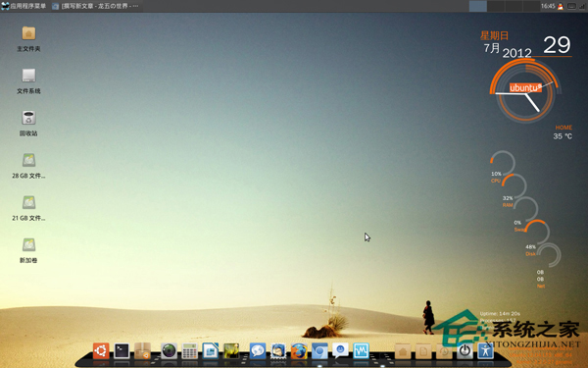Screen dimensions: 588x368
Task: Switch to the 撰写新文章 window in taskbar
Action: 96,6
